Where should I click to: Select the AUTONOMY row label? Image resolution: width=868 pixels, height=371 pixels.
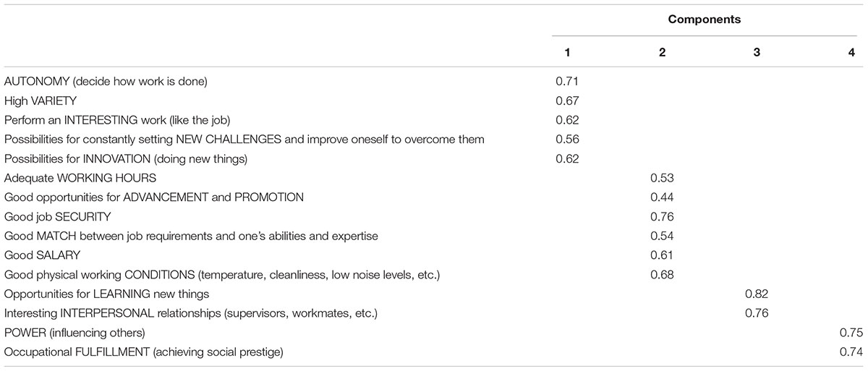pyautogui.click(x=106, y=81)
